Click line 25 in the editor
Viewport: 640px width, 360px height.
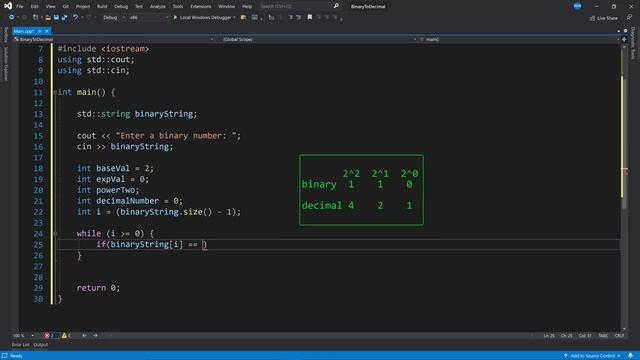(338, 244)
